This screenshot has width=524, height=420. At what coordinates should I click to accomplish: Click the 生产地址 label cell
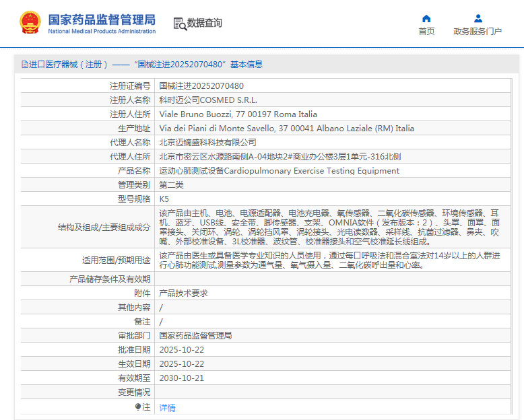88,128
